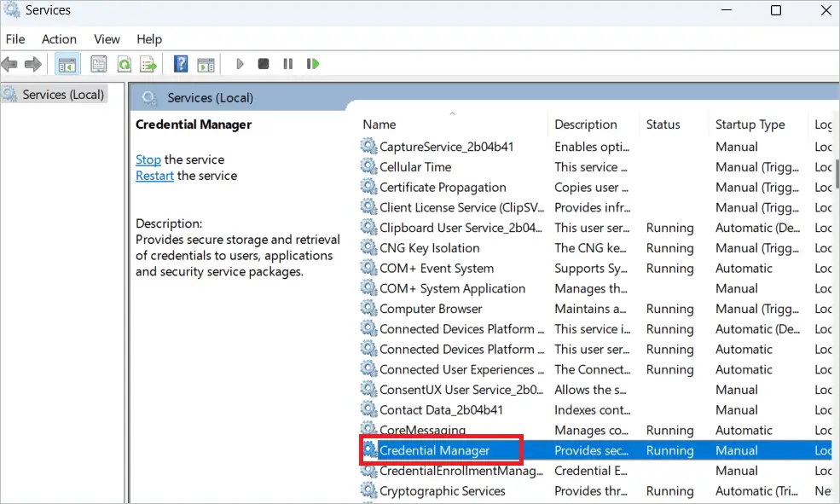Open the File menu
The image size is (840, 504).
pyautogui.click(x=15, y=39)
